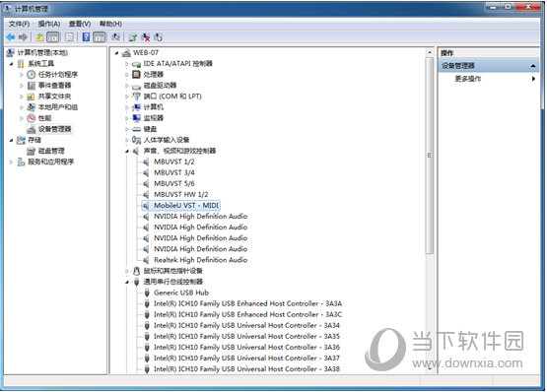547x392 pixels.
Task: Click the Forward arrow toolbar icon
Action: click(x=23, y=37)
